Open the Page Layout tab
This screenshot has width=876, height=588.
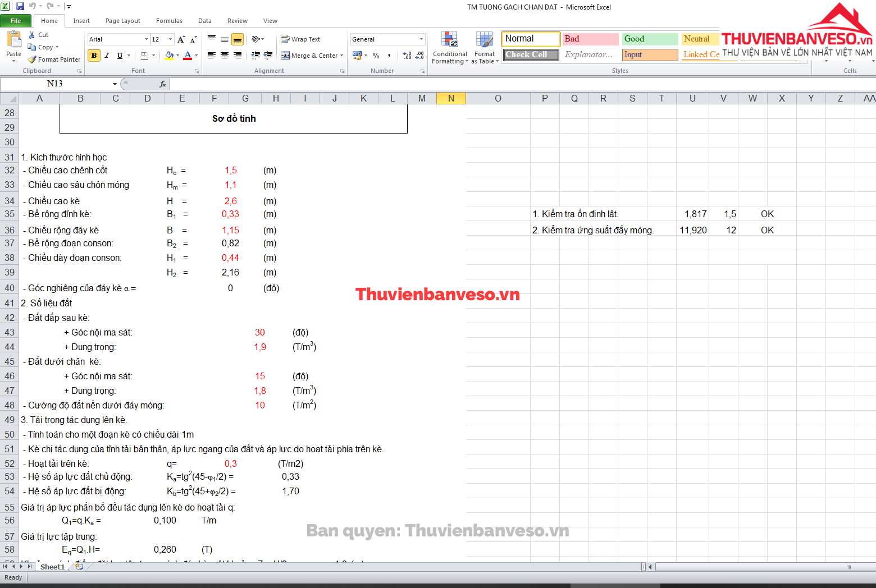coord(122,21)
